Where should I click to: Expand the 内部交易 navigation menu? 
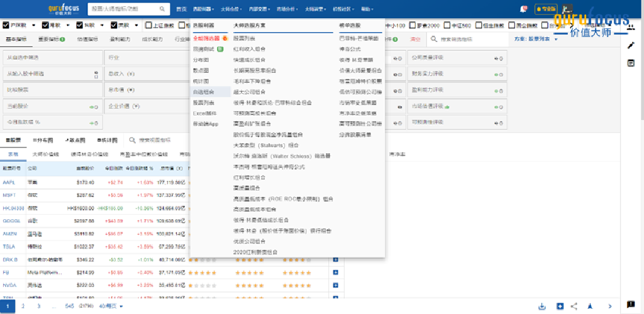(x=258, y=9)
